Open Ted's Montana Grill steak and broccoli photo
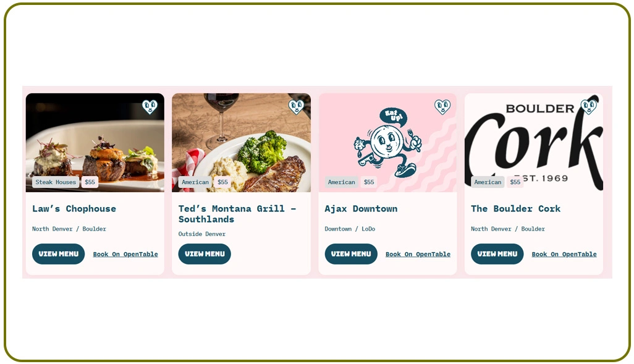Viewport: 634px width, 364px height. 242,143
